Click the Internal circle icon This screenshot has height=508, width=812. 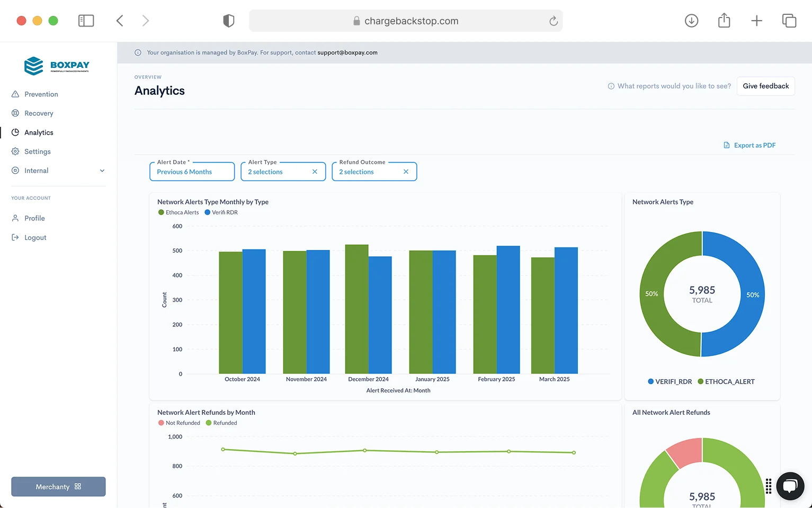pos(15,170)
